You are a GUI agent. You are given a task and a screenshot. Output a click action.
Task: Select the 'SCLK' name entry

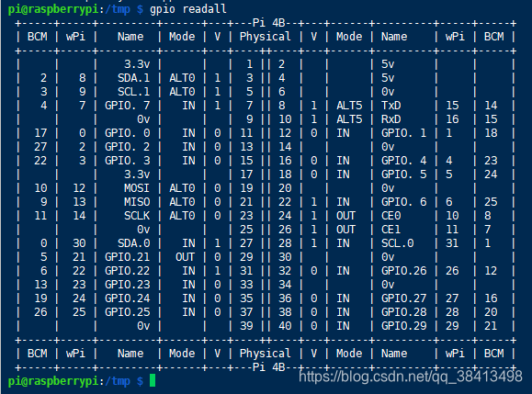click(137, 216)
